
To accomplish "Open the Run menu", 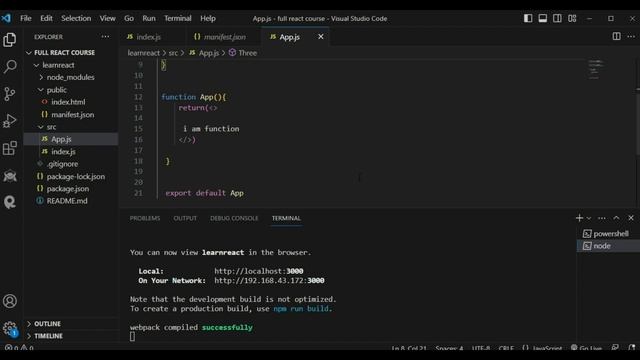I will point(149,18).
